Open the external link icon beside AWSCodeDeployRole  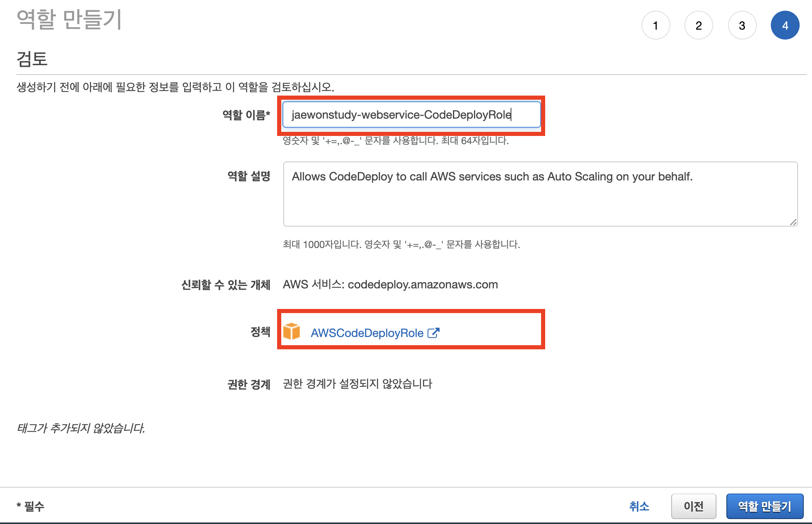tap(434, 333)
